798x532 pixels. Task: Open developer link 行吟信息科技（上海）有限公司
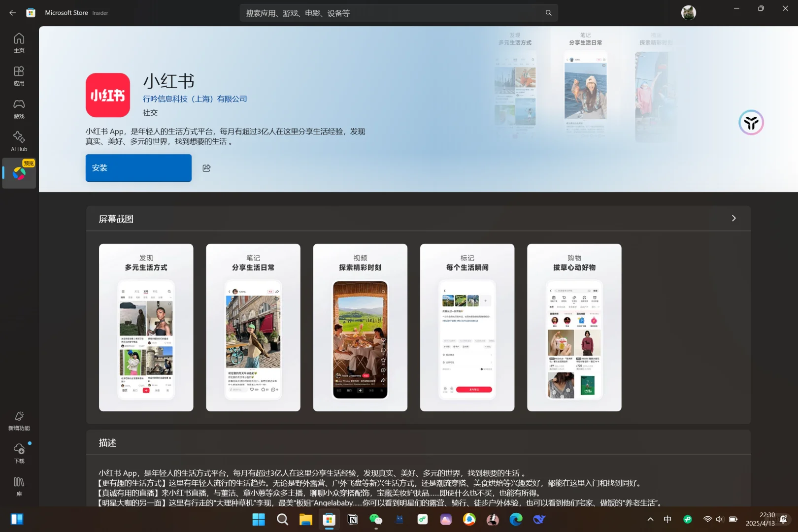point(195,99)
